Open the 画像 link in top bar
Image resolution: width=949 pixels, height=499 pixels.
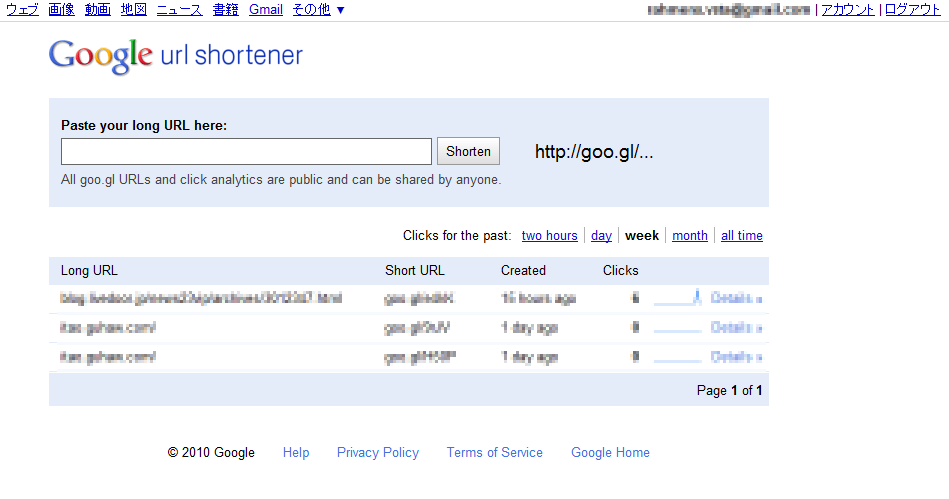[x=62, y=10]
